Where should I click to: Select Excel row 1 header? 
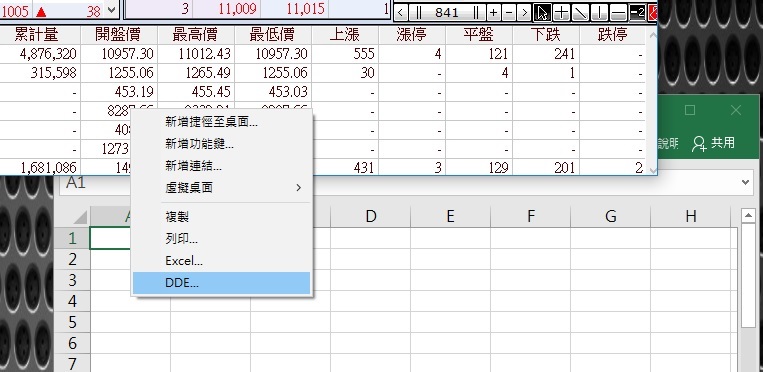[x=72, y=238]
